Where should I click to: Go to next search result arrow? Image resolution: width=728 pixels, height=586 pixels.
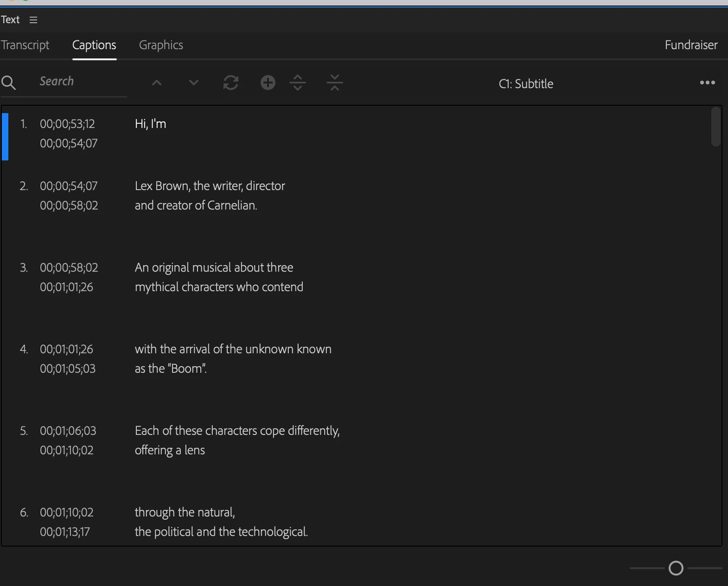(194, 83)
